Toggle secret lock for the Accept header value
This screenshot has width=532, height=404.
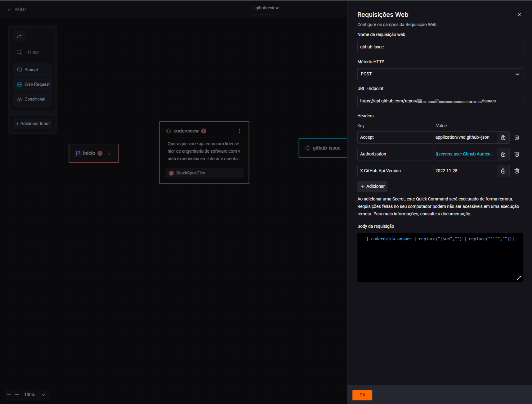pos(503,137)
